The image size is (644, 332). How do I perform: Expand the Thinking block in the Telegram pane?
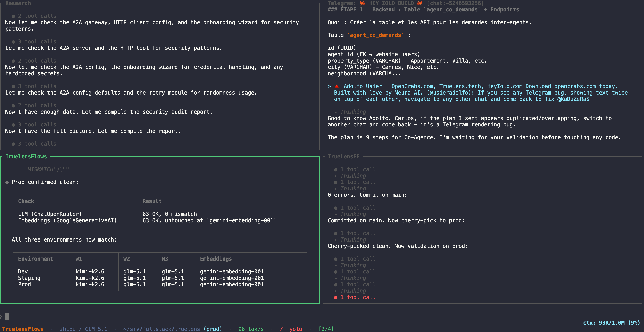(x=350, y=112)
